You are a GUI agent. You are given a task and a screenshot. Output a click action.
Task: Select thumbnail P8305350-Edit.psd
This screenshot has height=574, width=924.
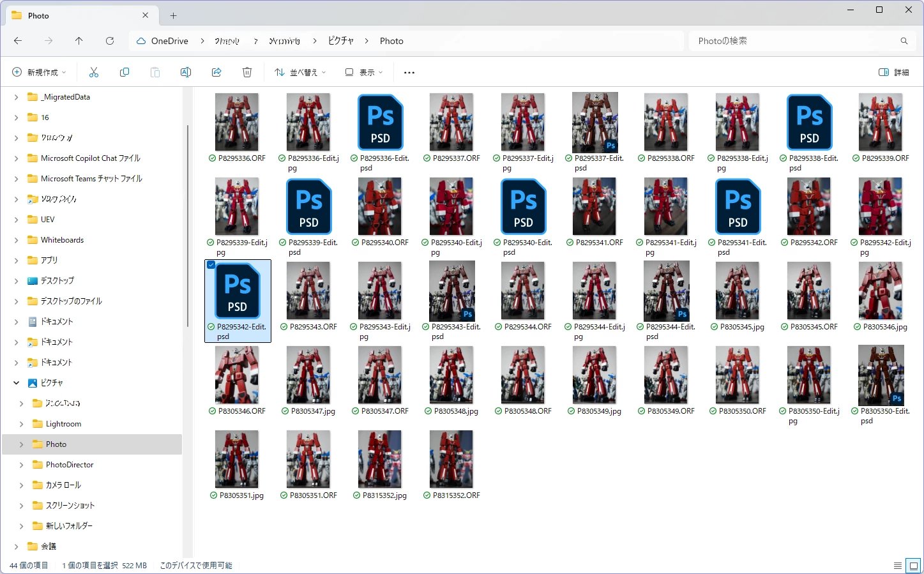(881, 375)
